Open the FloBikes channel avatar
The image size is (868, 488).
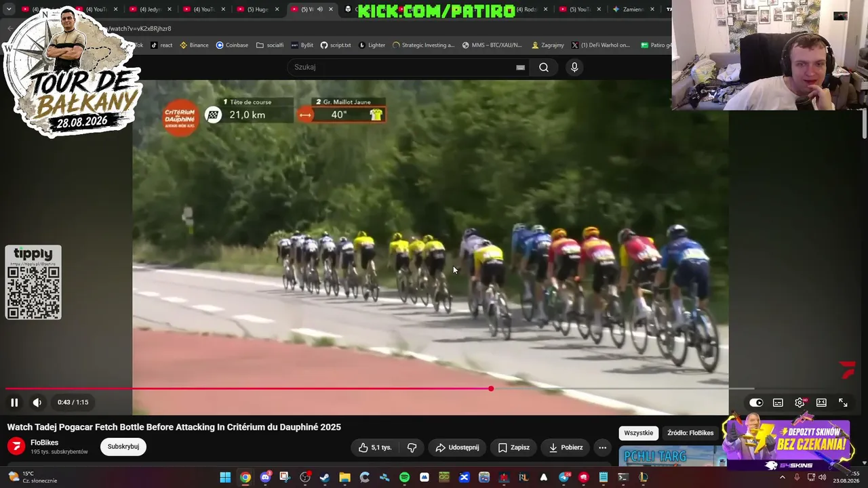coord(16,447)
